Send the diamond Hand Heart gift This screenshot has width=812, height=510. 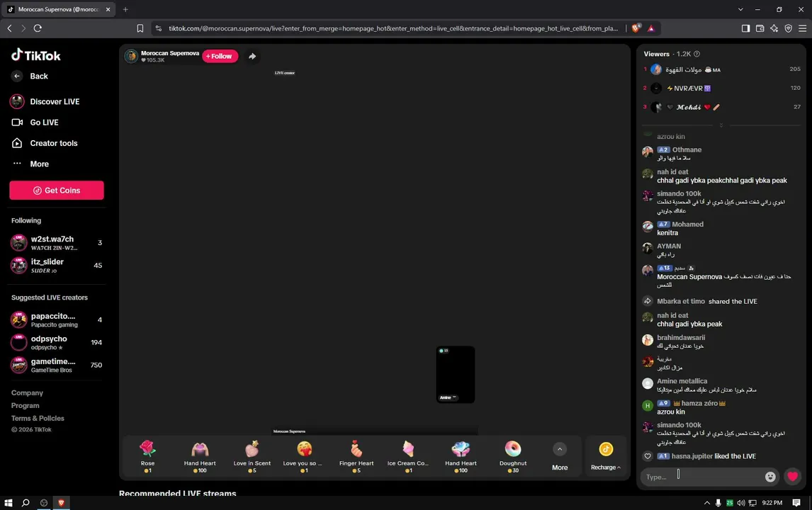click(461, 455)
